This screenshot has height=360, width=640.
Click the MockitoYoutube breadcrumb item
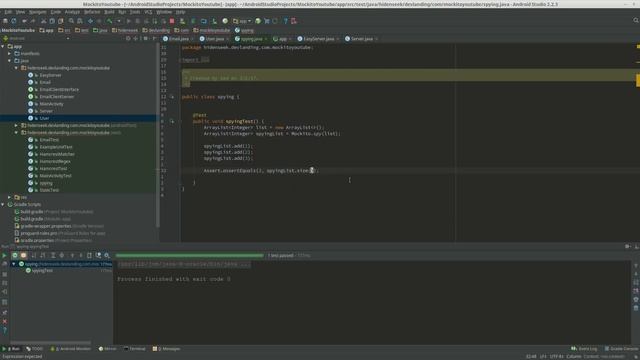click(x=18, y=30)
